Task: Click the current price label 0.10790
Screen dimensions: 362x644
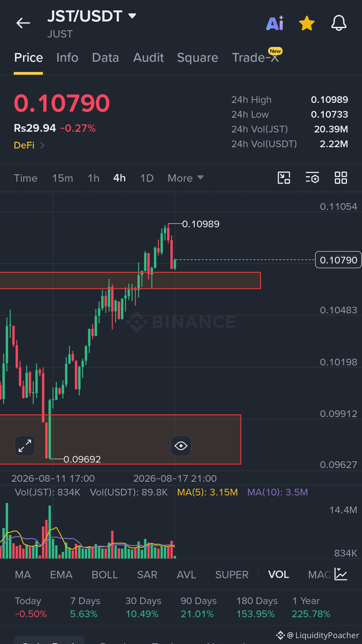Action: pos(338,260)
